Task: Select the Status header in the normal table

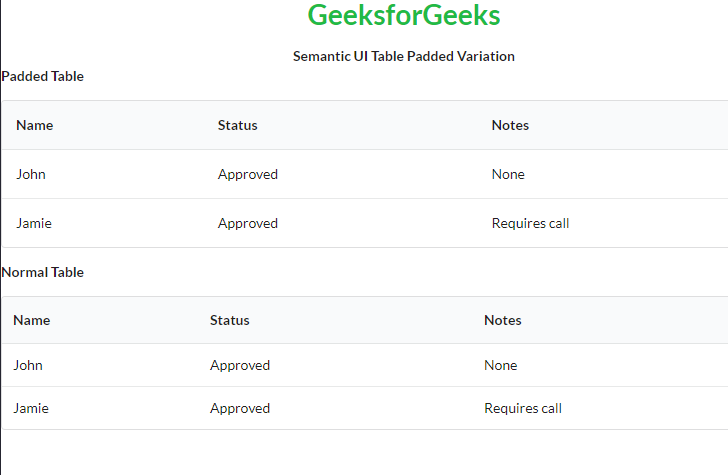Action: [230, 320]
